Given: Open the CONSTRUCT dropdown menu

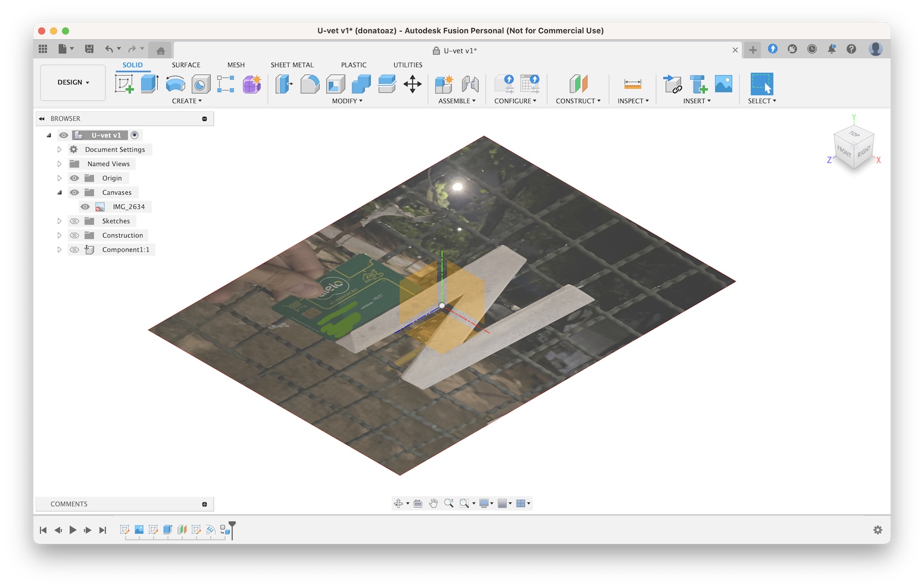Looking at the screenshot, I should [x=578, y=101].
